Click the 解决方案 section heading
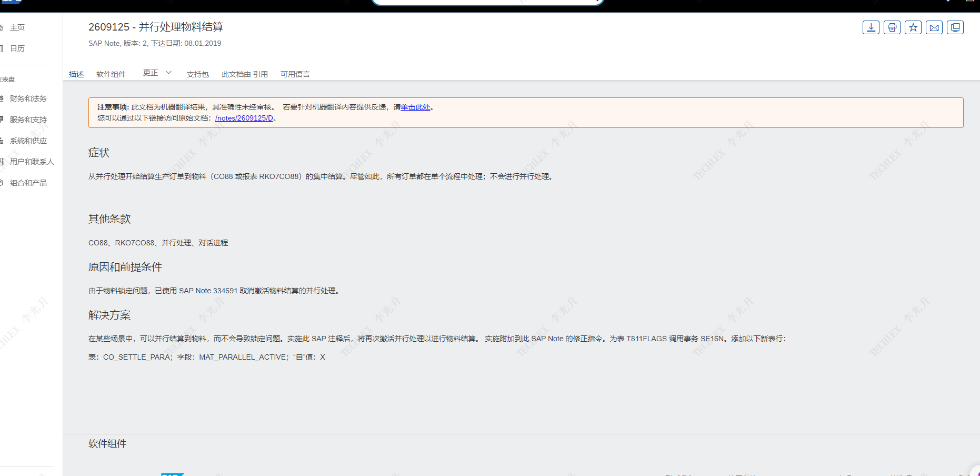Viewport: 980px width, 476px height. click(x=109, y=315)
